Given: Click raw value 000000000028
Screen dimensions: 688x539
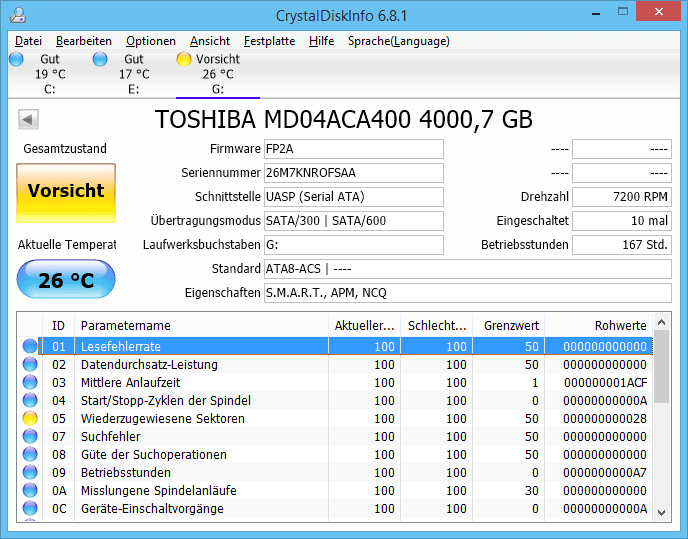Looking at the screenshot, I should [x=605, y=418].
